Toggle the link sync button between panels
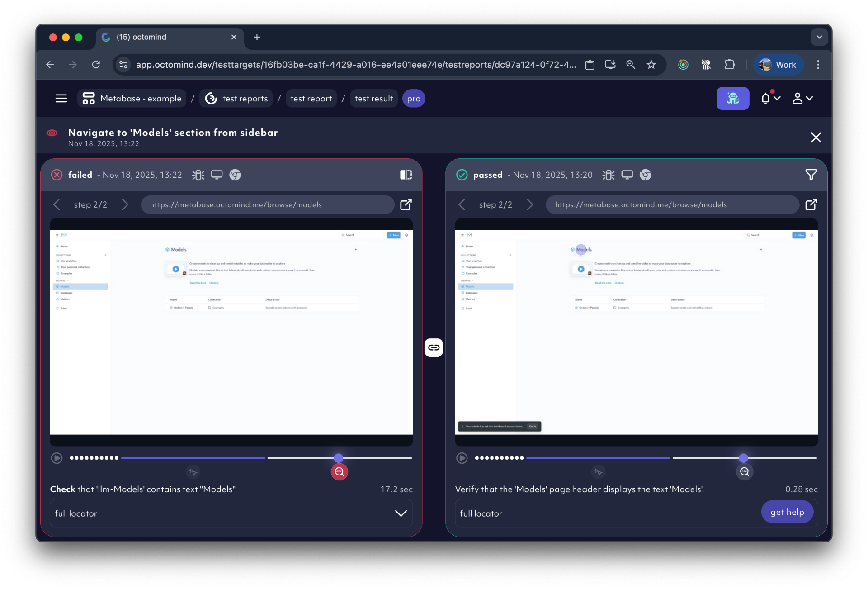 (x=434, y=347)
